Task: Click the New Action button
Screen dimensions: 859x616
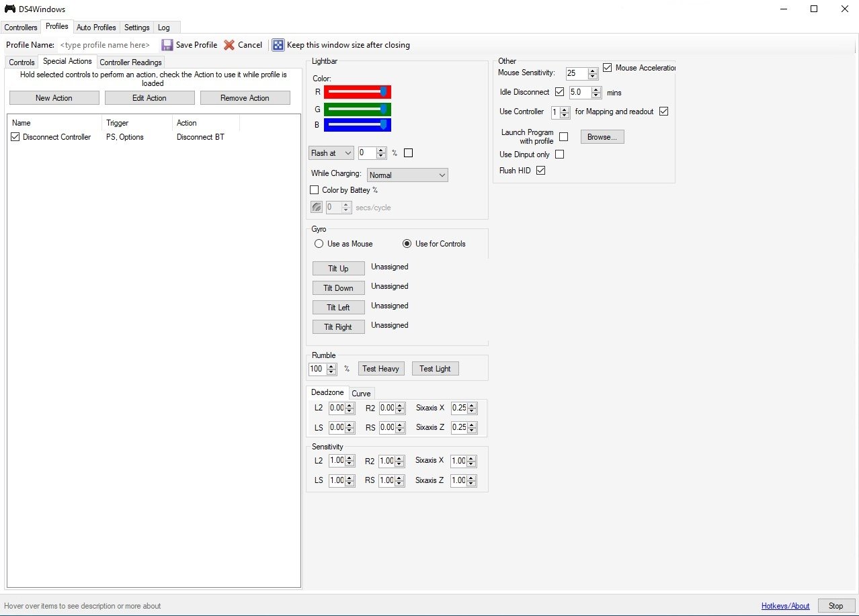Action: click(x=54, y=98)
